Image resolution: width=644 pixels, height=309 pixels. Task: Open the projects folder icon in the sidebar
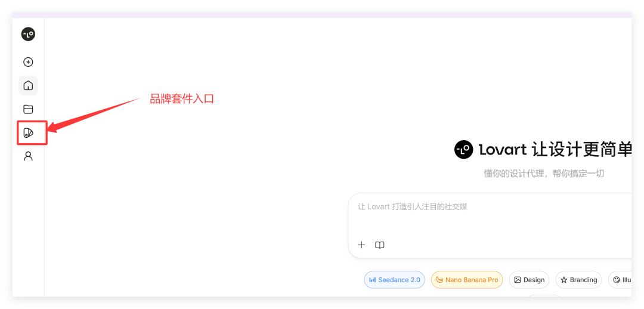(x=28, y=109)
